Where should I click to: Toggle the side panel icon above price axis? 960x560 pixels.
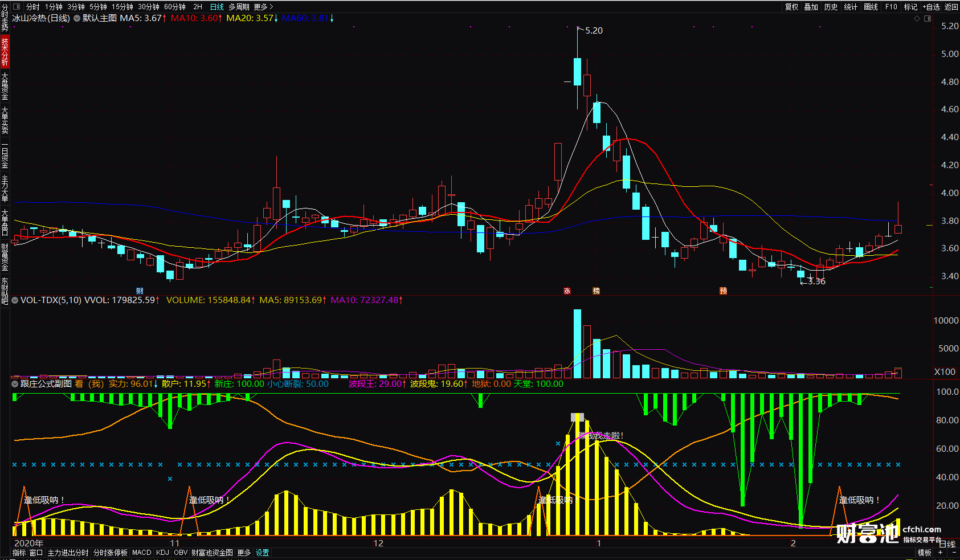coord(927,18)
